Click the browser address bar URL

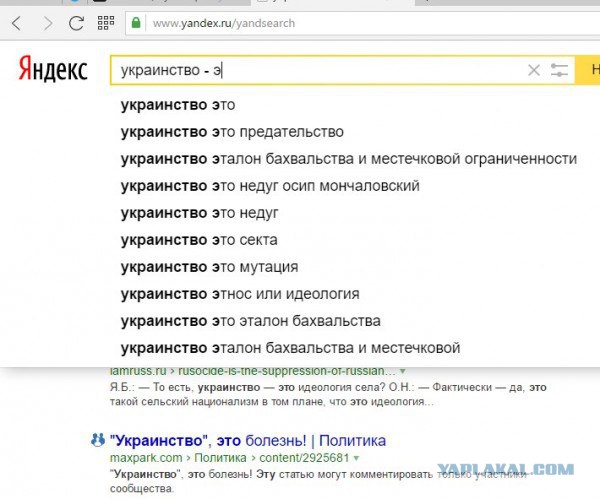pos(224,23)
